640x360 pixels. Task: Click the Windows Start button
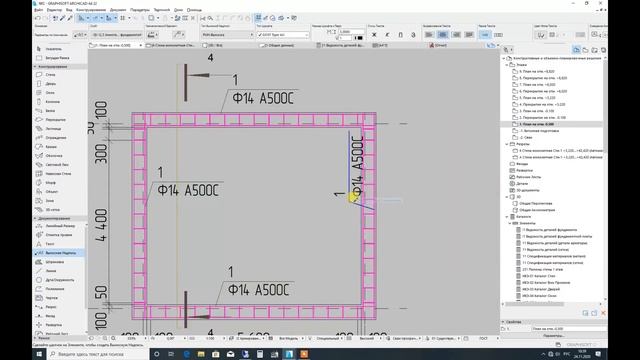click(x=39, y=354)
